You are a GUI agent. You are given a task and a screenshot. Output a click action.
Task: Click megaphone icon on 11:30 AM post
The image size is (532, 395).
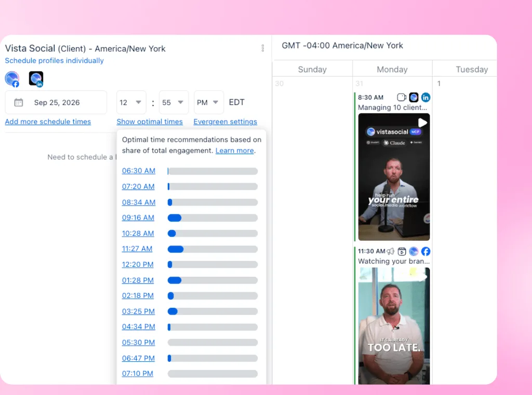click(x=391, y=251)
